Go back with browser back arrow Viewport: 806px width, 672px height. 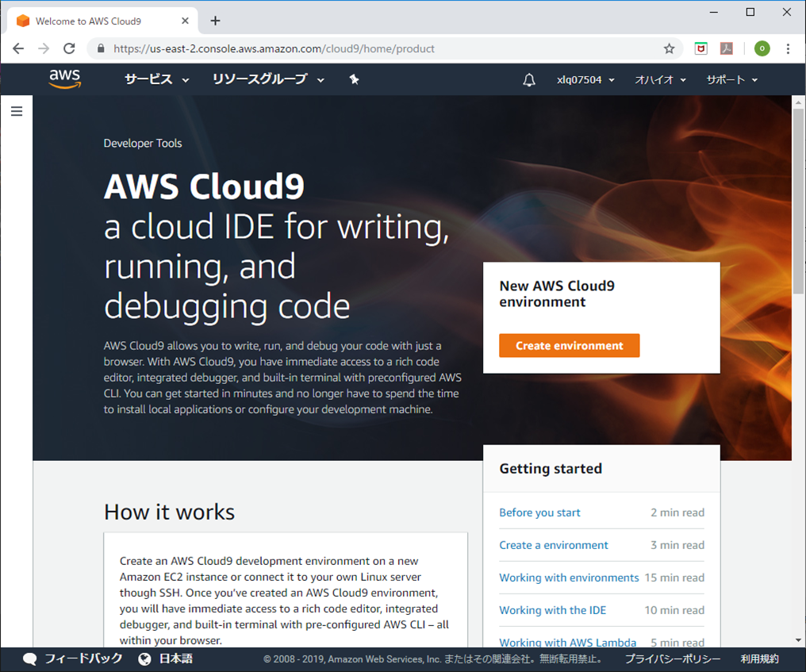[x=18, y=48]
